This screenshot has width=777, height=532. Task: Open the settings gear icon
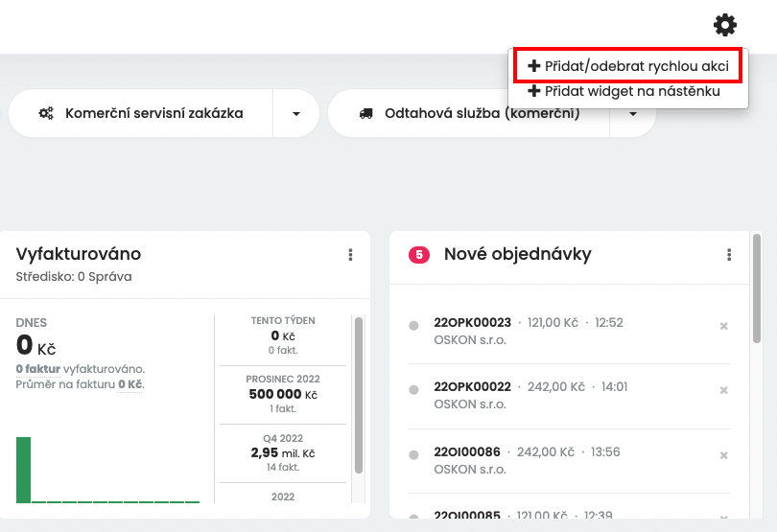pos(725,25)
